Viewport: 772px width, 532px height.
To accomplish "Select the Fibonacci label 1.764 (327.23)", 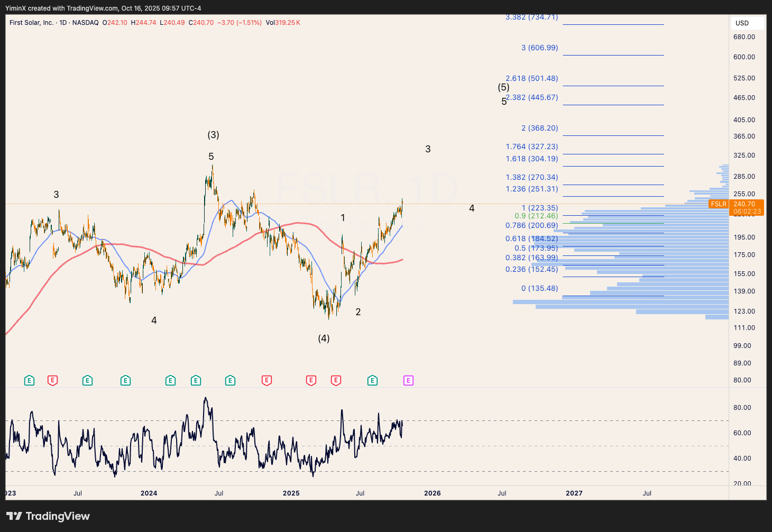I will pos(531,146).
